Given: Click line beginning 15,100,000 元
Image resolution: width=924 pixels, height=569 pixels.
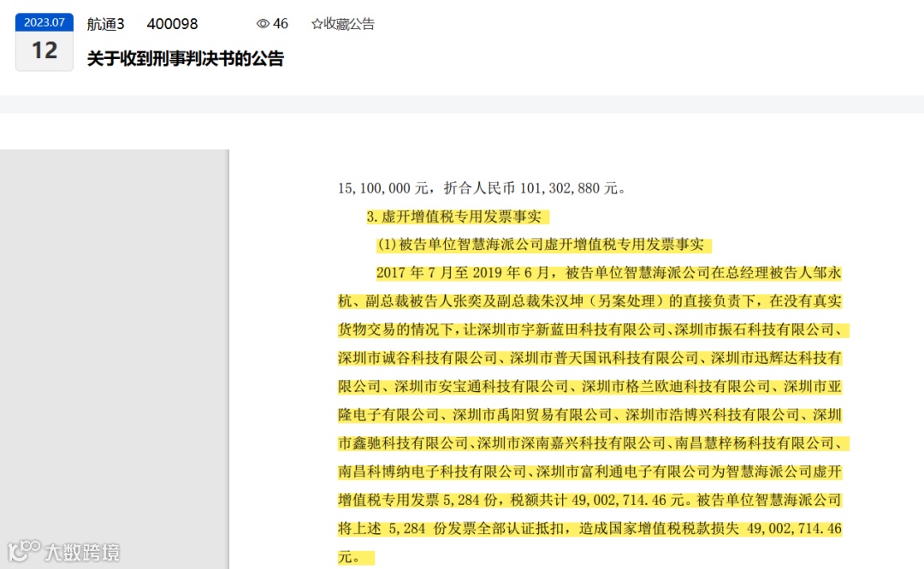Looking at the screenshot, I should [482, 188].
